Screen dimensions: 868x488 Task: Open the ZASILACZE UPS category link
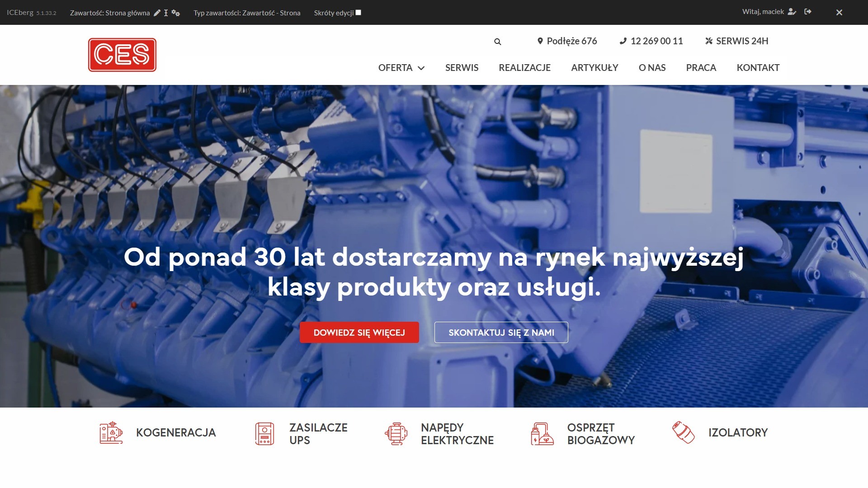tap(318, 434)
